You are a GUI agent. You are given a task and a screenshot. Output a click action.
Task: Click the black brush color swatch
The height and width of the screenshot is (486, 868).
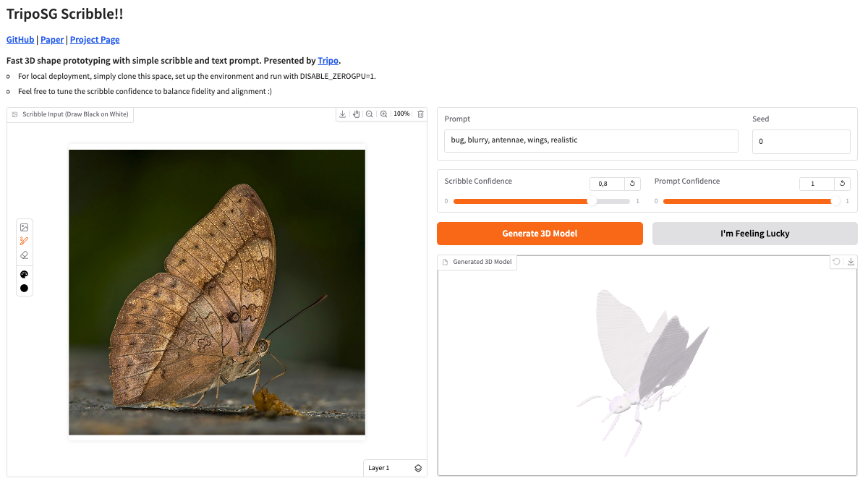click(24, 288)
